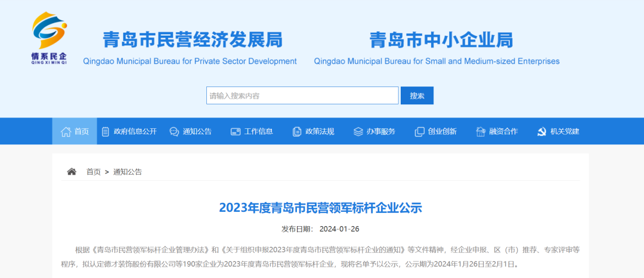Click the chat bubble icon beside 通知公告 in navigation bar

pyautogui.click(x=174, y=131)
